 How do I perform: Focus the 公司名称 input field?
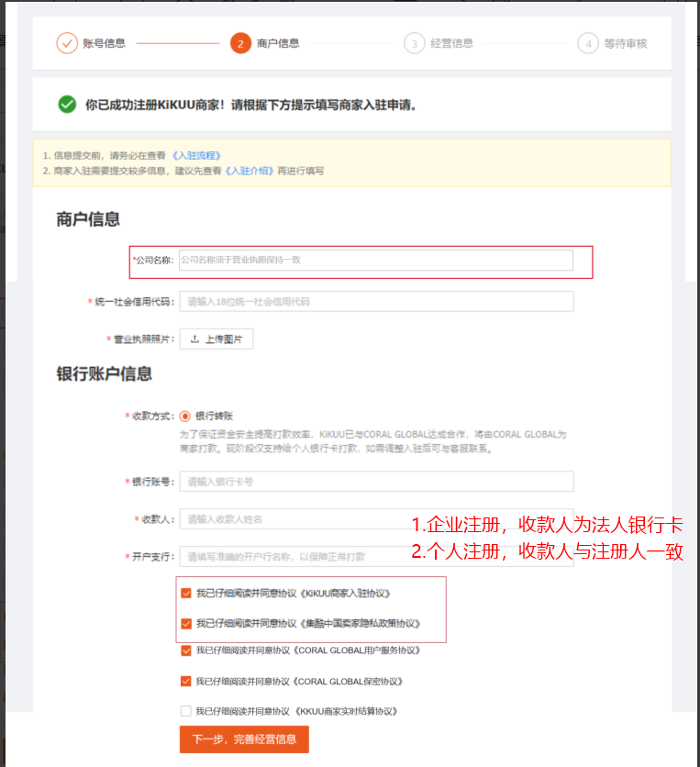(375, 260)
